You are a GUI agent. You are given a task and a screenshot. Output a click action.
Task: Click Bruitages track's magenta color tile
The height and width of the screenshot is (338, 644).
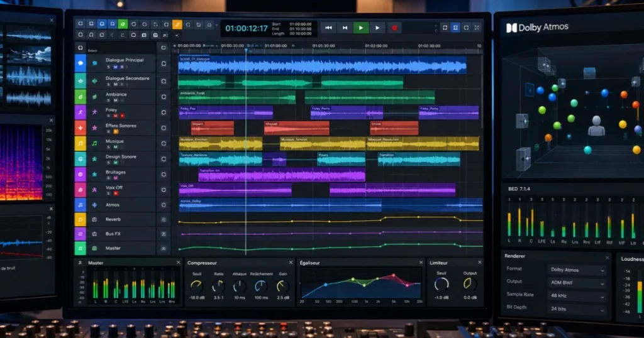pyautogui.click(x=80, y=174)
